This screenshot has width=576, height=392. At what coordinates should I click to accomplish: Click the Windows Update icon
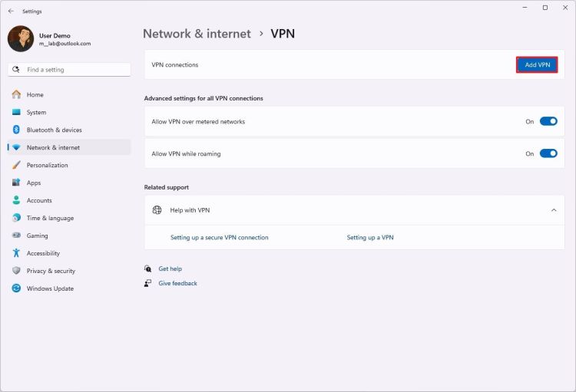coord(16,289)
